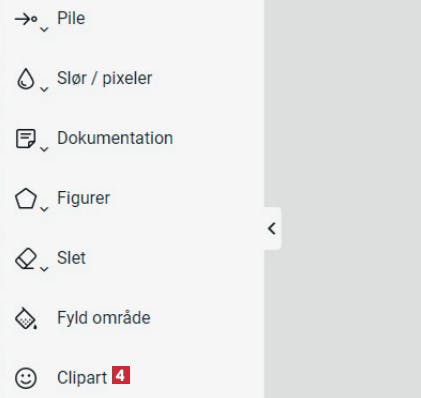Select the Slør / pixeler droplet icon
Image resolution: width=421 pixels, height=398 pixels.
click(26, 79)
